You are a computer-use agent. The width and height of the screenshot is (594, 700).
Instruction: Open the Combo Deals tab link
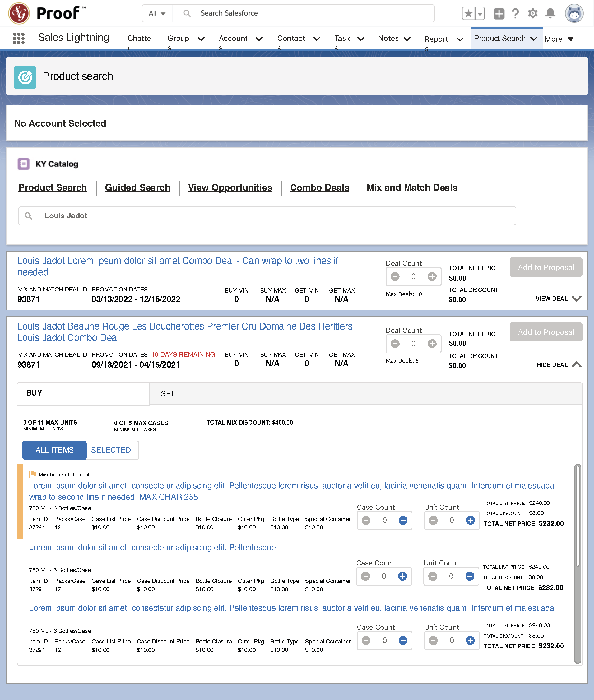tap(319, 188)
